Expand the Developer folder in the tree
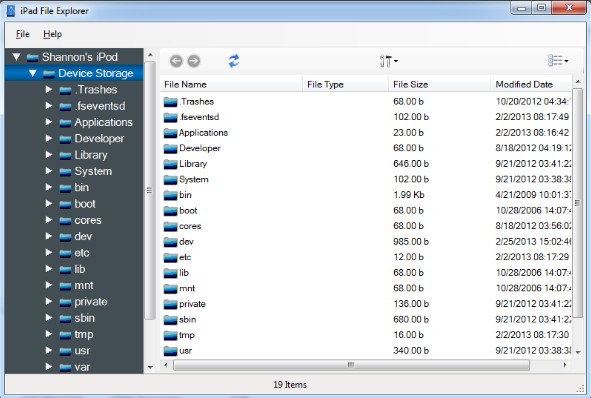Image resolution: width=591 pixels, height=398 pixels. point(49,138)
